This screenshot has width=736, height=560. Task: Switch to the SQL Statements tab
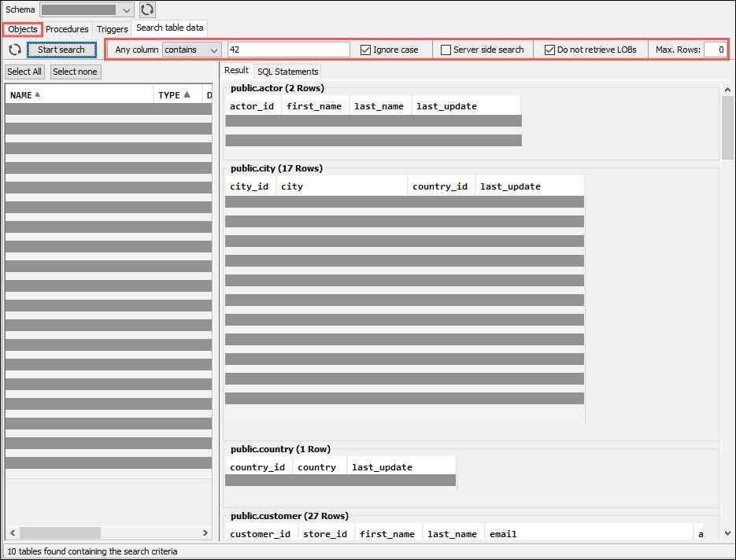(287, 72)
